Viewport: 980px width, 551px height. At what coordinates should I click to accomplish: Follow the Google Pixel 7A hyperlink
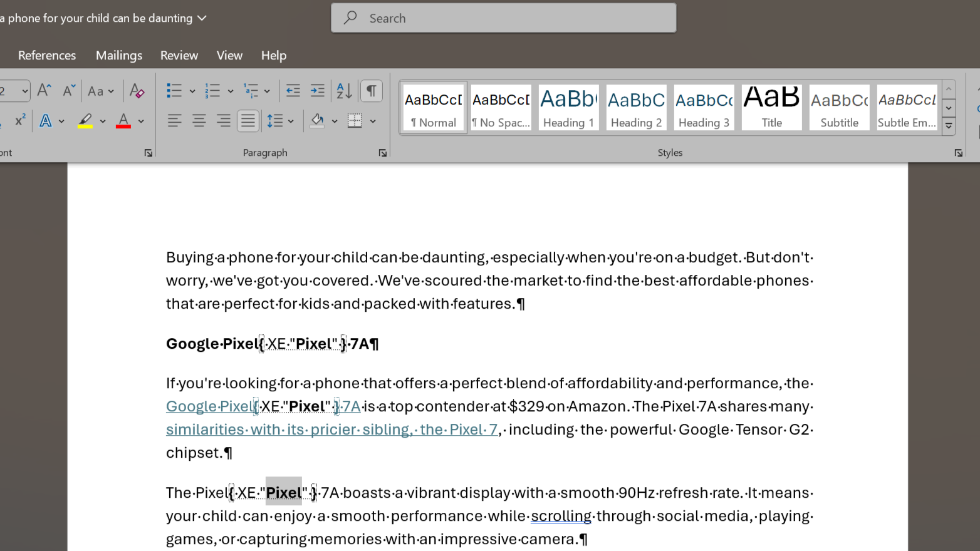(x=263, y=406)
